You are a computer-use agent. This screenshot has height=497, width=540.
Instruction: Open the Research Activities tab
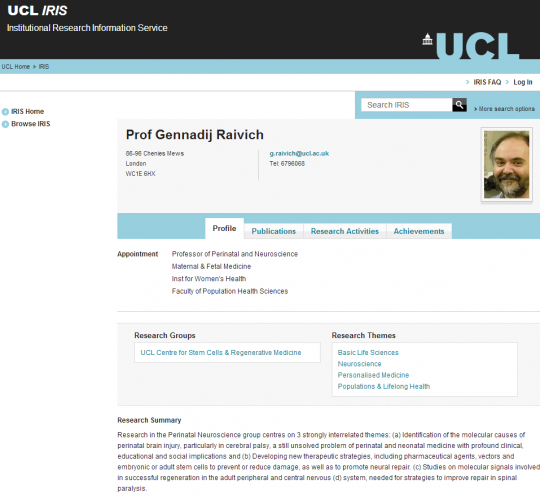point(345,231)
